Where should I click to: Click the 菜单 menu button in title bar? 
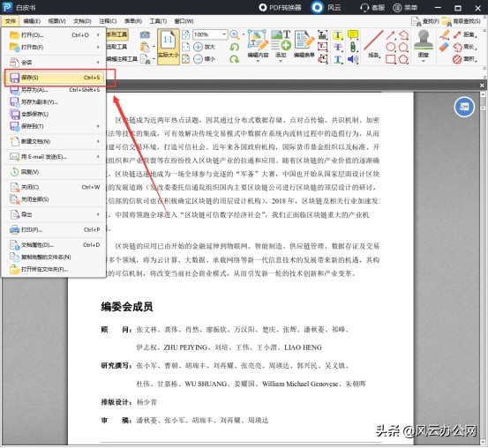click(x=405, y=7)
